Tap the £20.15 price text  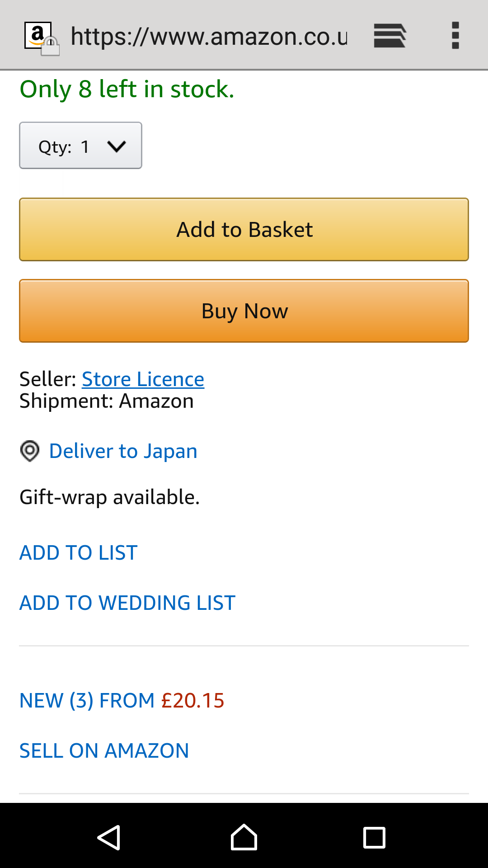point(192,700)
